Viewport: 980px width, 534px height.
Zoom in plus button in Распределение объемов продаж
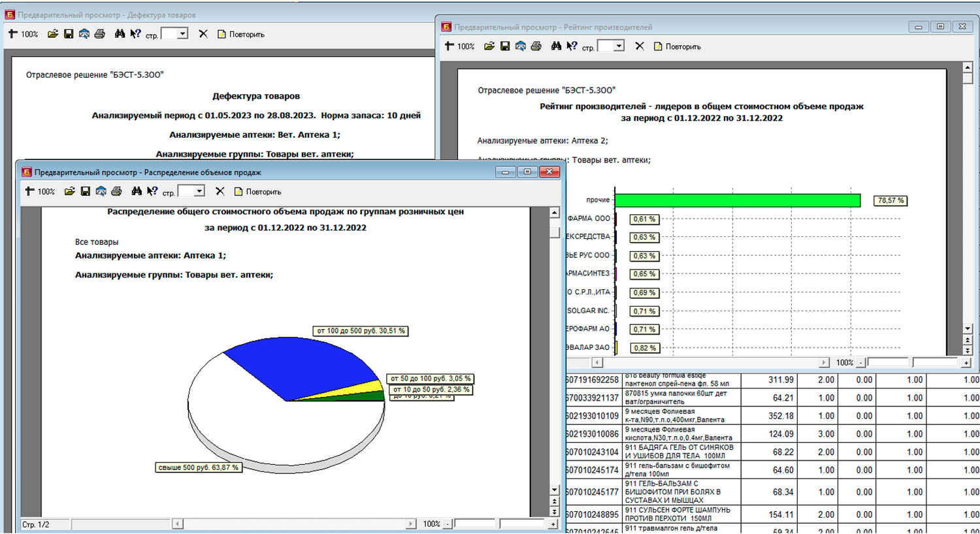coord(553,524)
